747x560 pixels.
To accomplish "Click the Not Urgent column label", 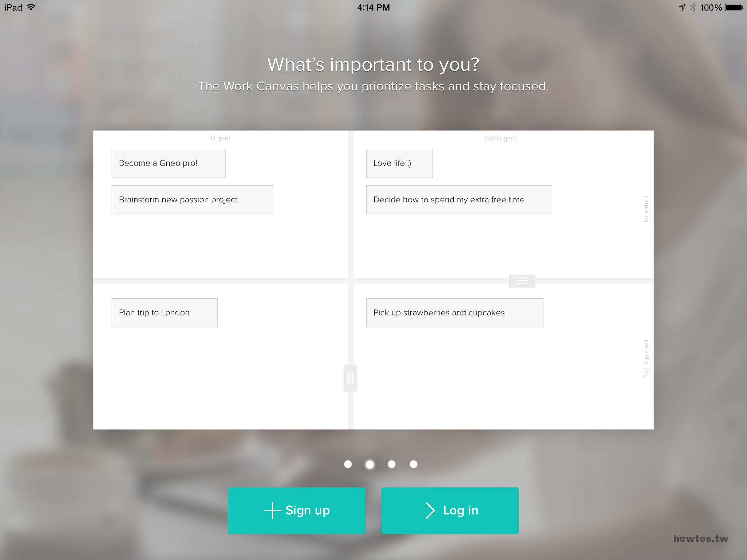I will click(500, 138).
